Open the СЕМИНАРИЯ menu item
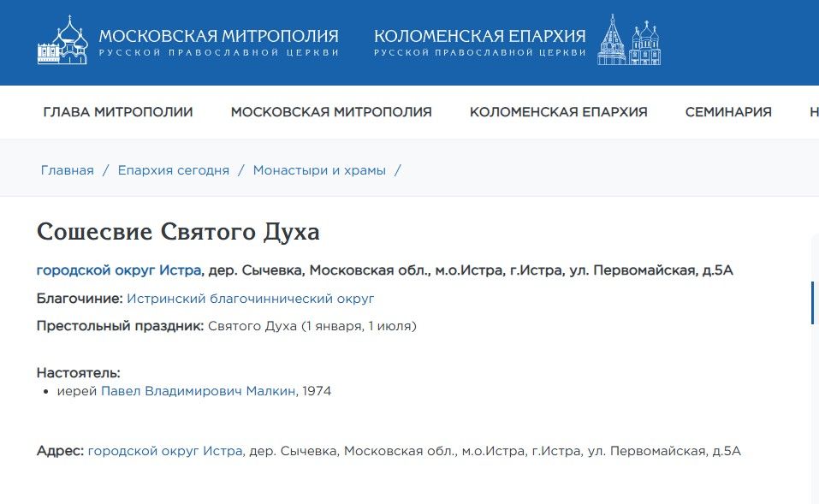819x504 pixels. tap(728, 112)
